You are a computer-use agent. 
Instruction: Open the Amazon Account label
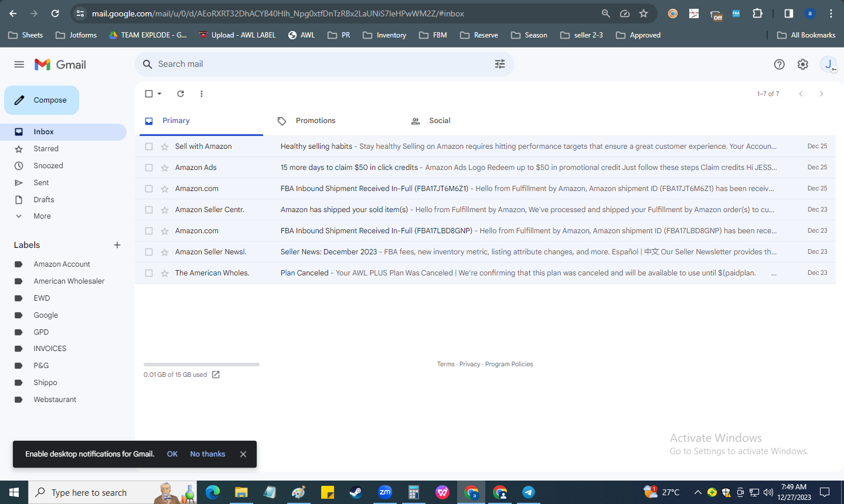pos(63,264)
